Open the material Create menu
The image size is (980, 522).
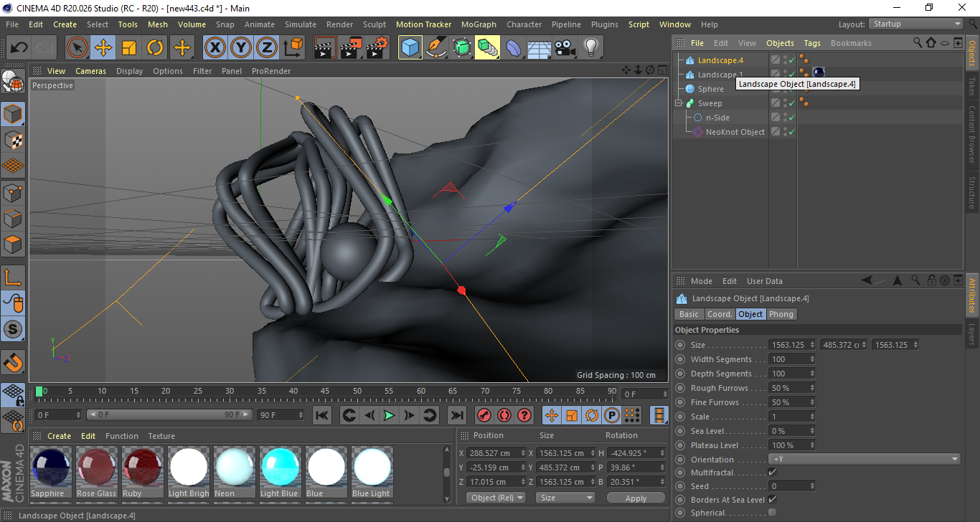60,436
